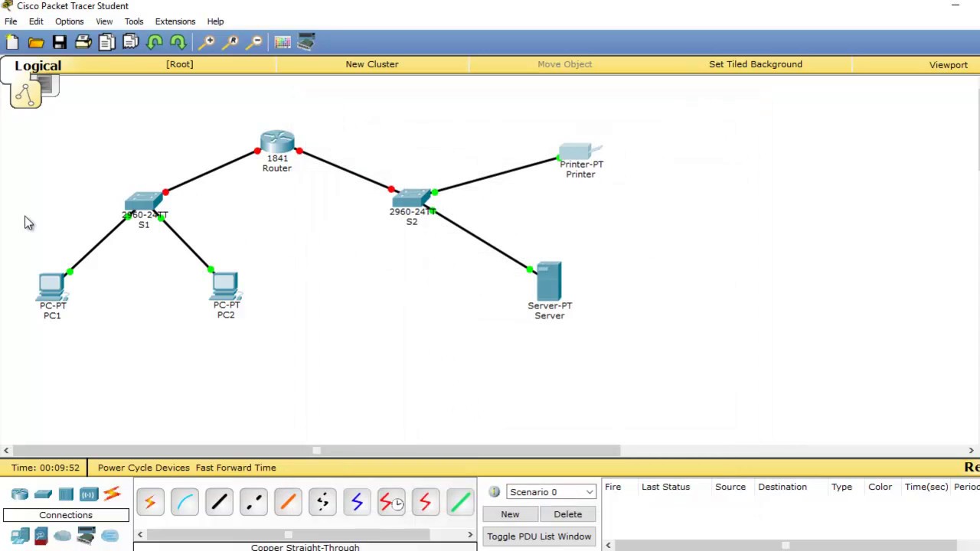
Task: Select the Wireless Devices category
Action: 89,494
